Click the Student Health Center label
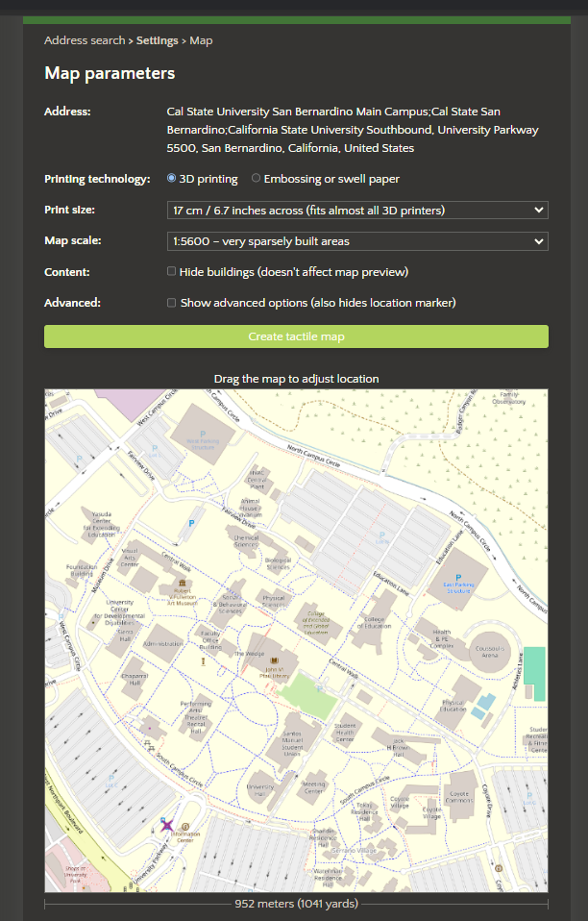The height and width of the screenshot is (921, 588). tap(345, 733)
